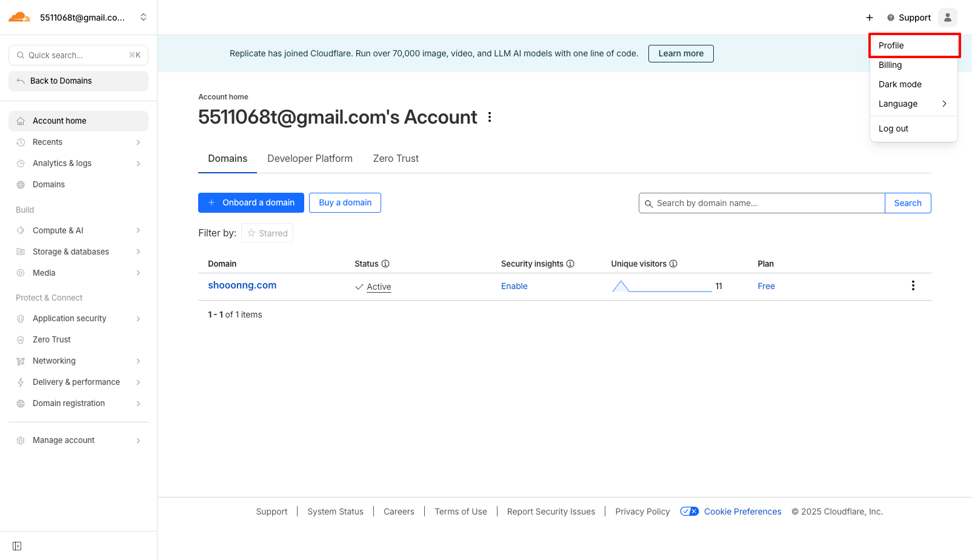Open the user profile avatar icon

click(x=948, y=18)
